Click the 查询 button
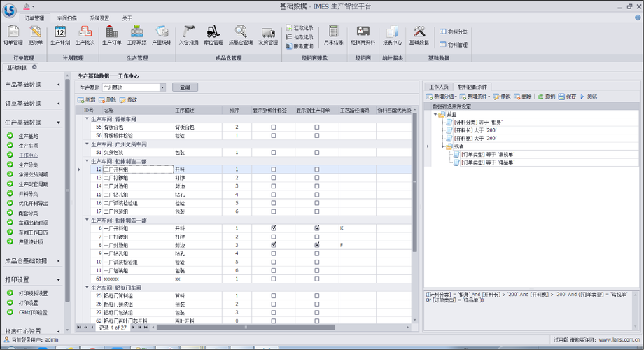This screenshot has width=644, height=350. pyautogui.click(x=185, y=87)
